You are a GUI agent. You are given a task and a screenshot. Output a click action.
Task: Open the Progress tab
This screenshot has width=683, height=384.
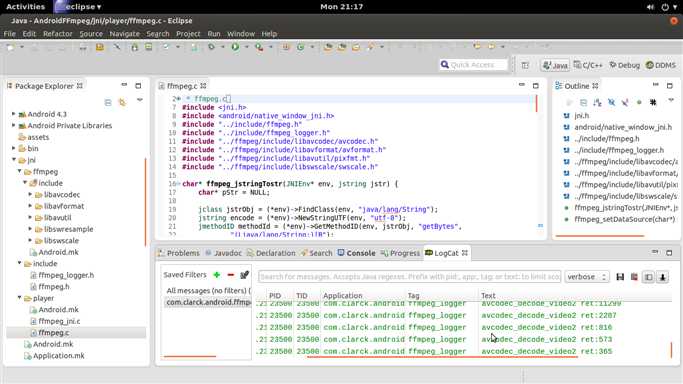(x=400, y=253)
